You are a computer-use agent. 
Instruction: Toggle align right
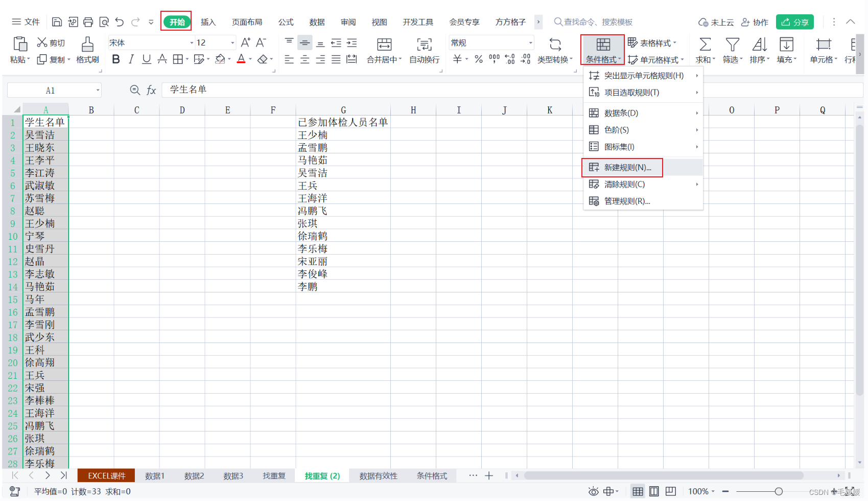(x=320, y=59)
